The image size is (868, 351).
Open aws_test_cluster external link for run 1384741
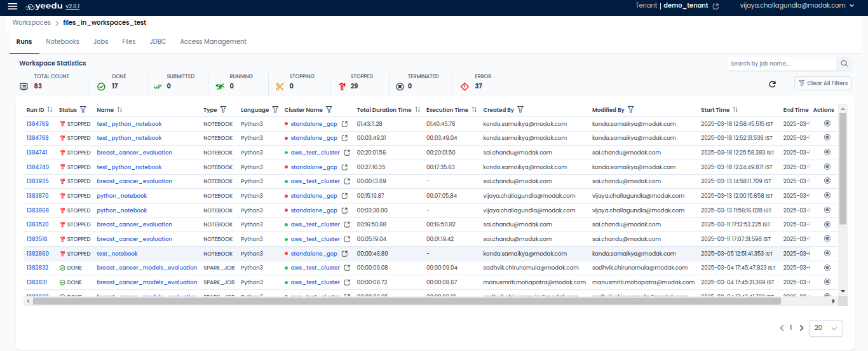tap(347, 153)
